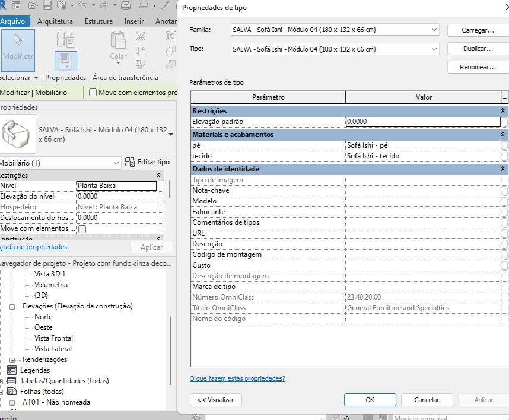Expand the Renderizações tree node

click(x=12, y=360)
